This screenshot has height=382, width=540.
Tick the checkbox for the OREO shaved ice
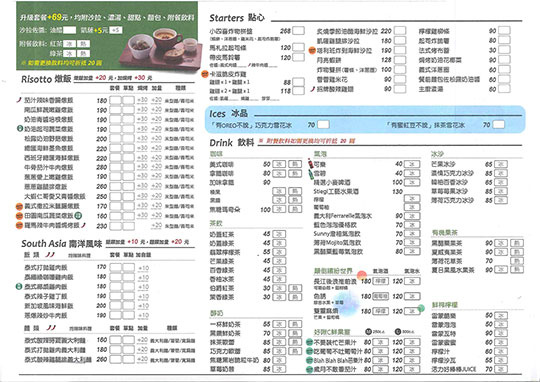click(x=323, y=125)
